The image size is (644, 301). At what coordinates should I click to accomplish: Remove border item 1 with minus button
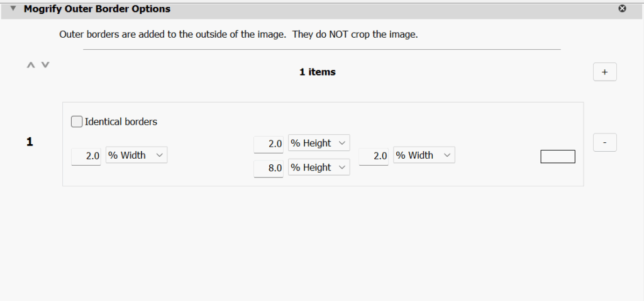[x=604, y=143]
